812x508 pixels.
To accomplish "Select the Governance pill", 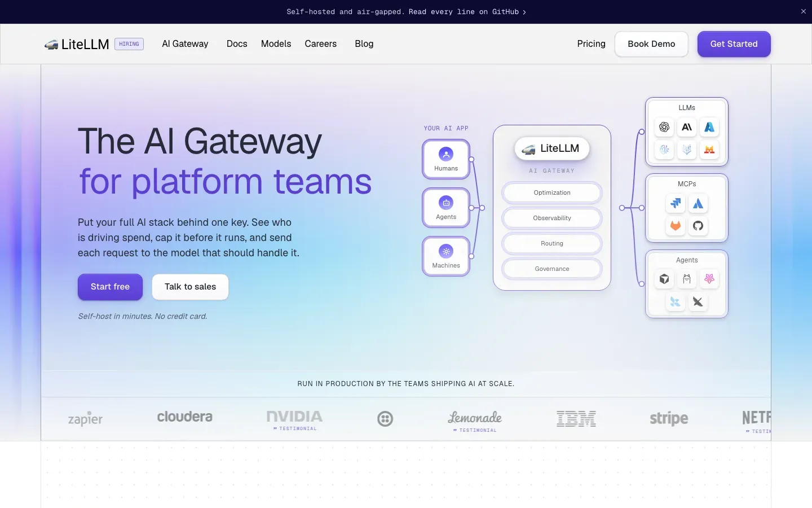I will (552, 269).
